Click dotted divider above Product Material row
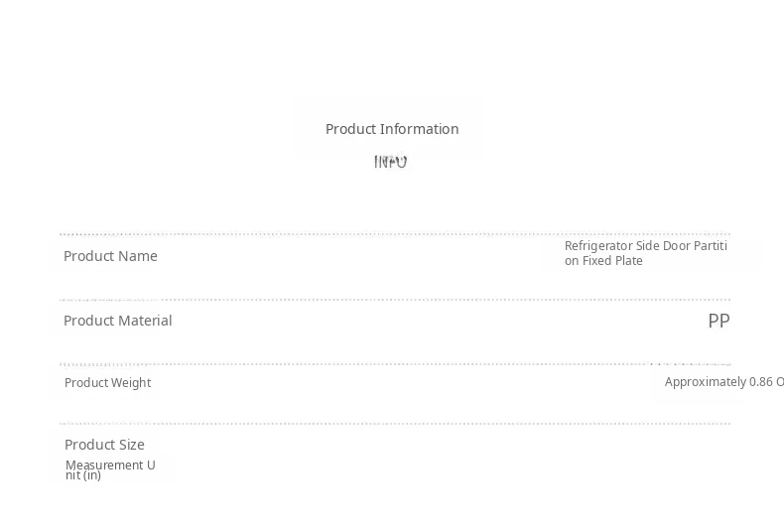Screen dimensions: 784x532 (x=394, y=300)
